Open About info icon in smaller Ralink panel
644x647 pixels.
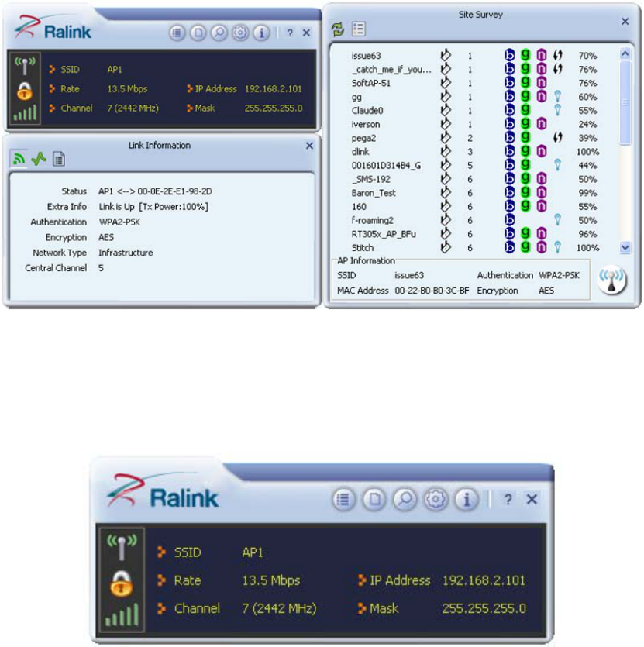[261, 33]
